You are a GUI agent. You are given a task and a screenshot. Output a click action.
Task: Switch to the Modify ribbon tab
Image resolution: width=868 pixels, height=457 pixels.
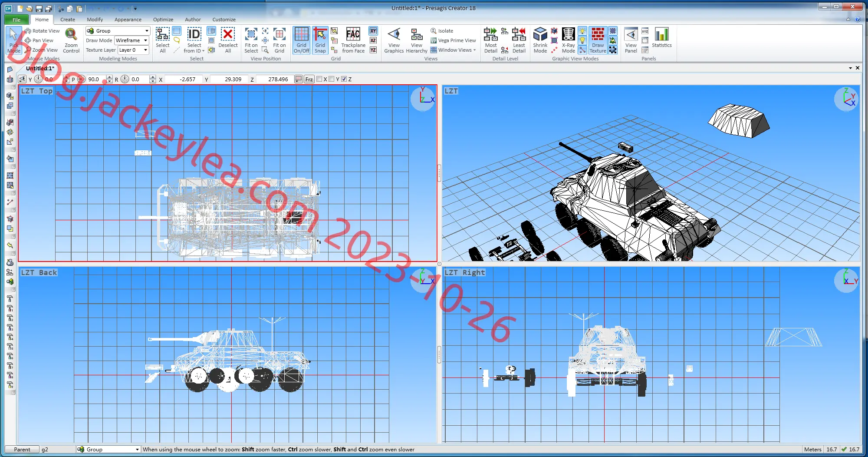(95, 20)
